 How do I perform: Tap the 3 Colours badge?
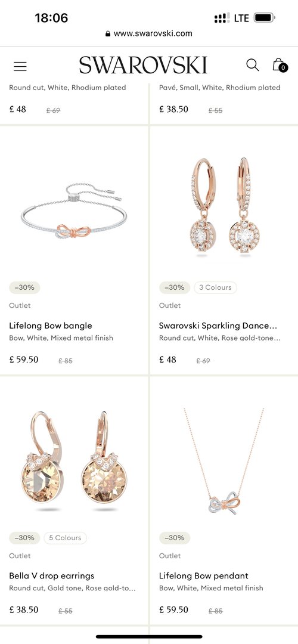216,287
